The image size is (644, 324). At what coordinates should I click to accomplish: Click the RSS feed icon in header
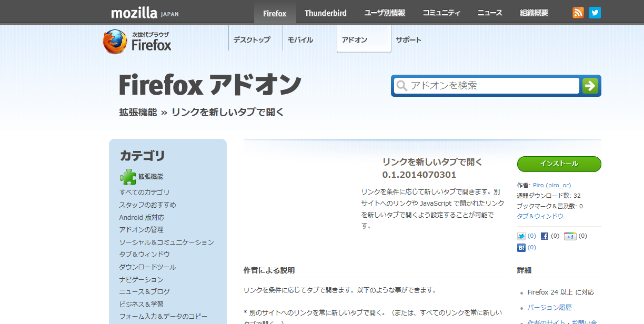(x=578, y=13)
